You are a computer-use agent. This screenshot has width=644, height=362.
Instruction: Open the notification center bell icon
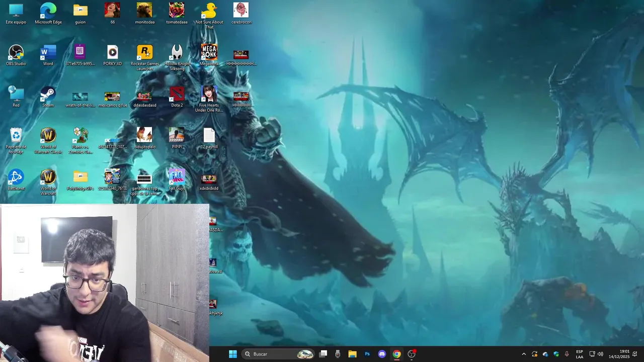coord(635,354)
